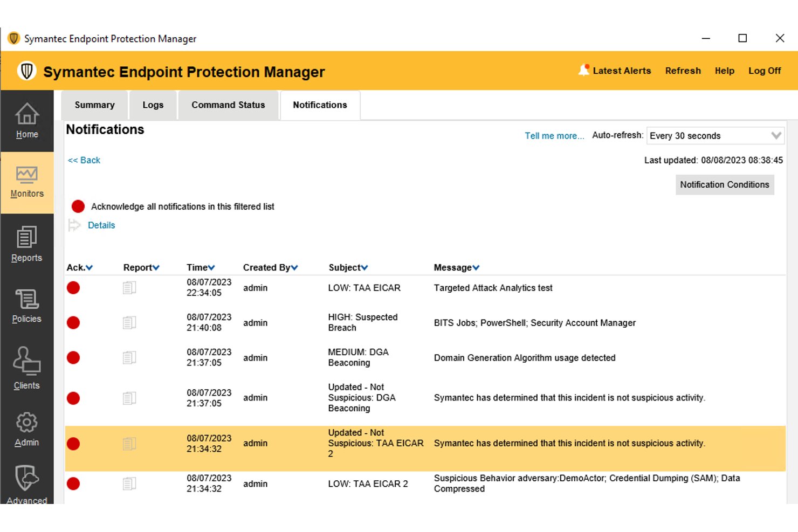Select the Targeted Attack Analytics test message

[x=493, y=288]
